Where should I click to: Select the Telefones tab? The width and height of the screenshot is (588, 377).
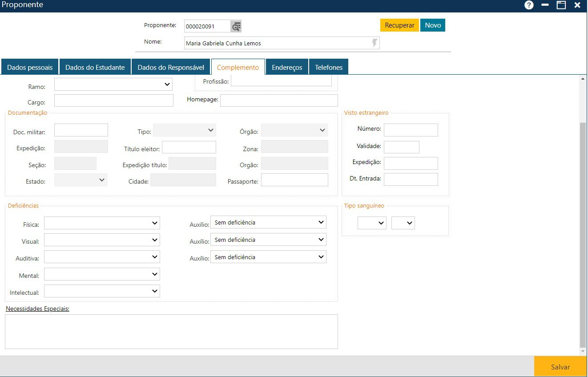(x=329, y=68)
